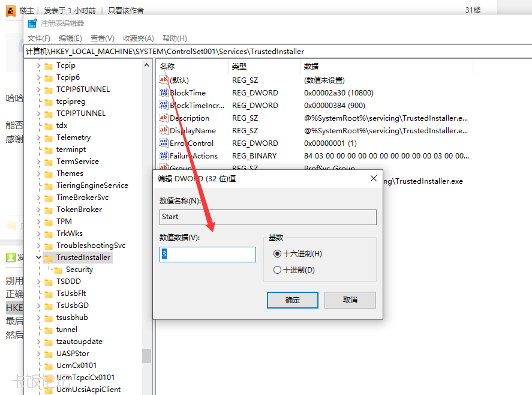
Task: Click the 0x00002a30 (10800) data value
Action: pos(339,92)
